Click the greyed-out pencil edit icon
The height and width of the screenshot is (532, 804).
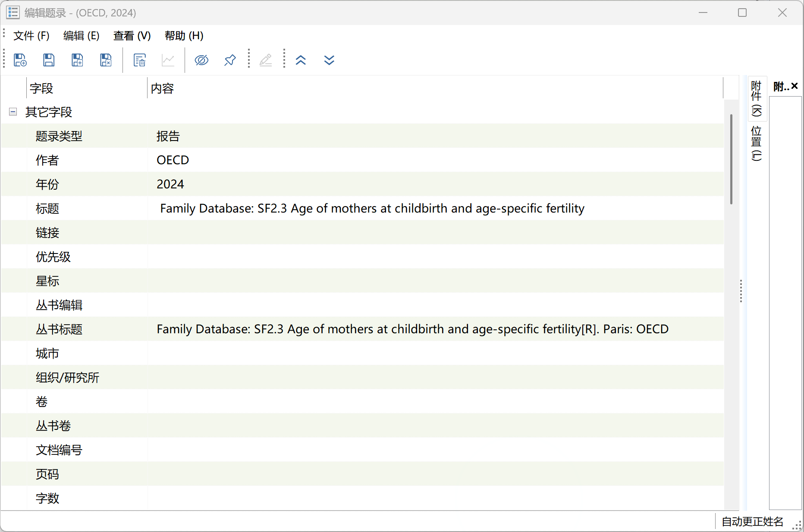click(x=266, y=60)
